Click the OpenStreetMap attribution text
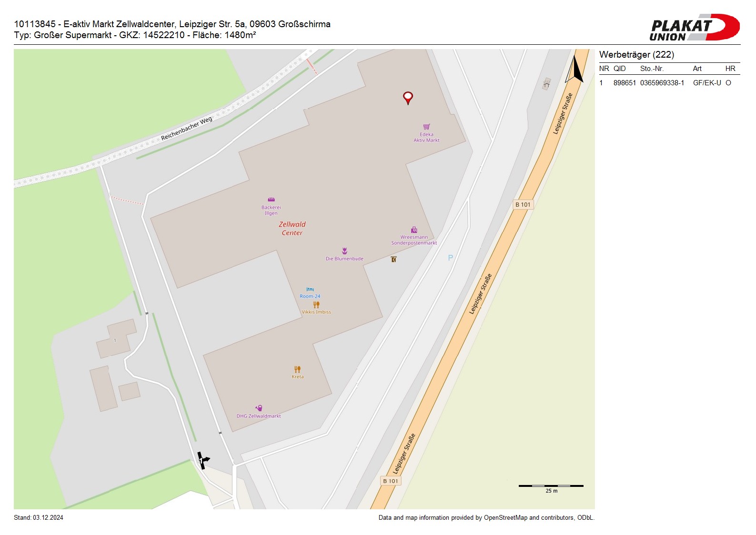756x535 pixels. (486, 518)
